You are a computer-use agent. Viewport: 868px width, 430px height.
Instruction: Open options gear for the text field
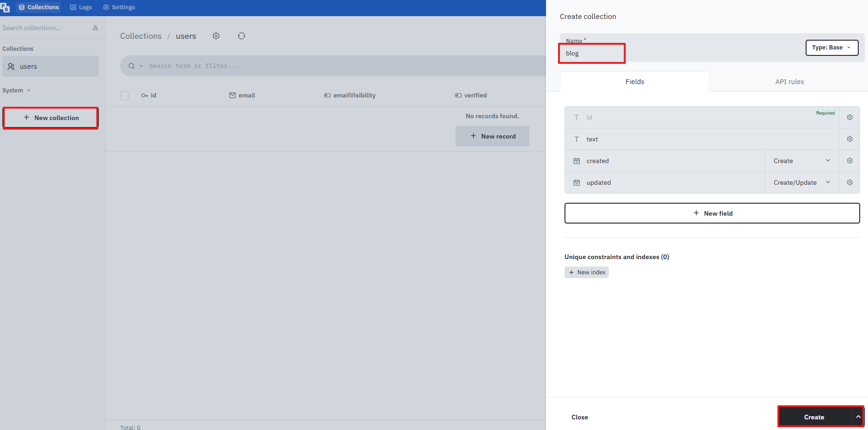pos(850,139)
